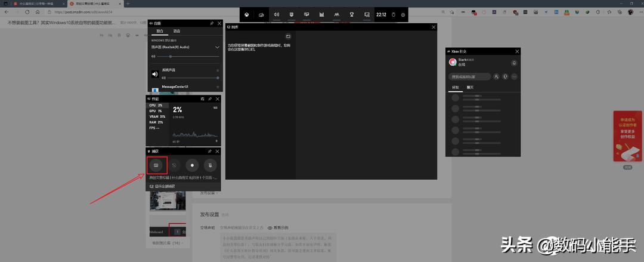
Task: Pin the Capture widget
Action: pos(210,152)
